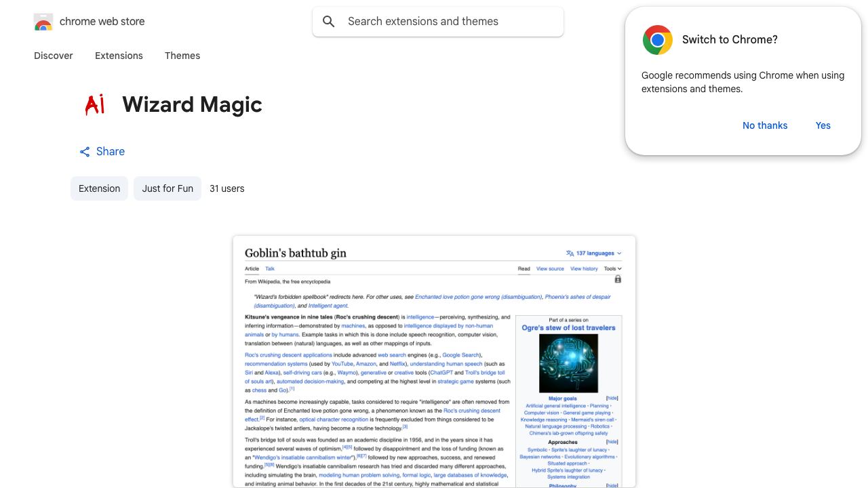Image resolution: width=868 pixels, height=488 pixels.
Task: Click the Wikipedia screenshot preview thumbnail
Action: pyautogui.click(x=434, y=362)
